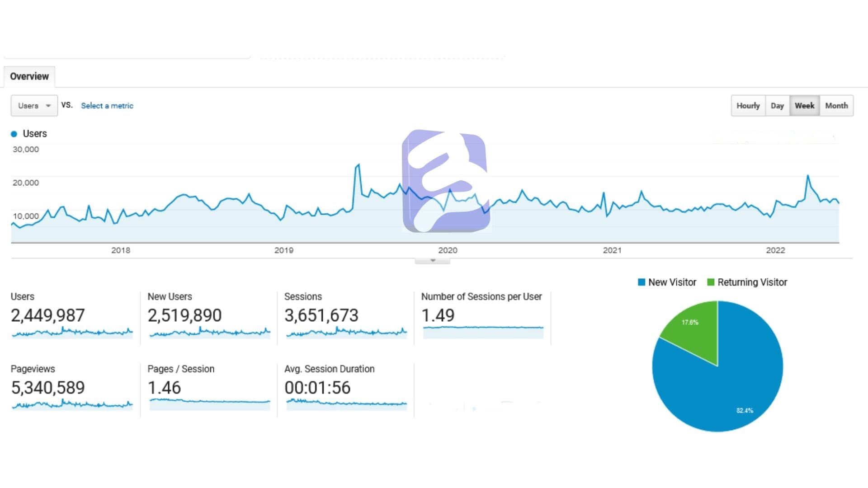
Task: Click the 2,449,987 Users value
Action: tap(48, 315)
